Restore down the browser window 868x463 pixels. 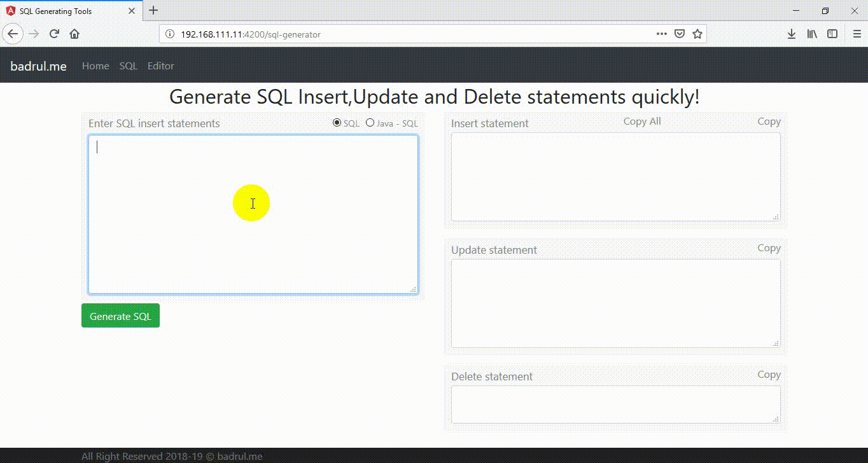point(825,11)
